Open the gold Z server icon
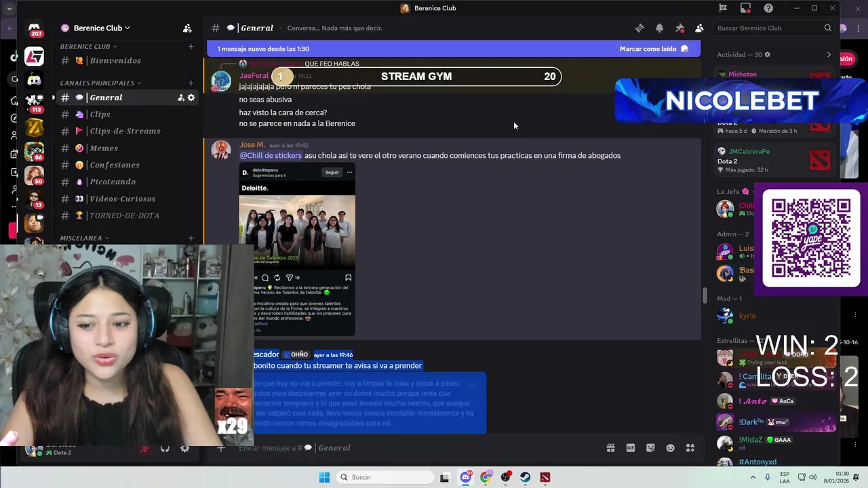The image size is (868, 488). click(34, 127)
